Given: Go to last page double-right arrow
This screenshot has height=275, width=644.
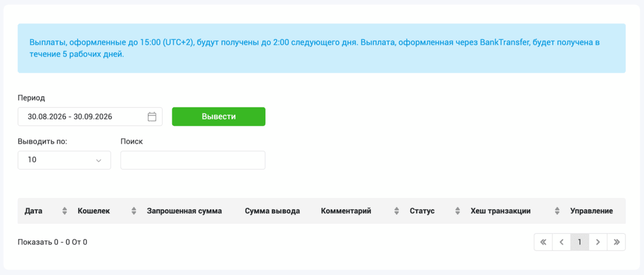Looking at the screenshot, I should [x=616, y=242].
